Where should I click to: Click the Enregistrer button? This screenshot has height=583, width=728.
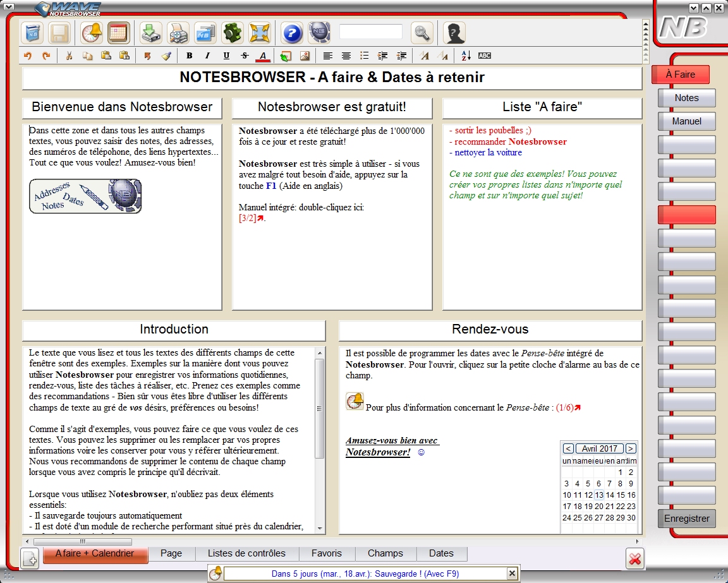point(687,519)
